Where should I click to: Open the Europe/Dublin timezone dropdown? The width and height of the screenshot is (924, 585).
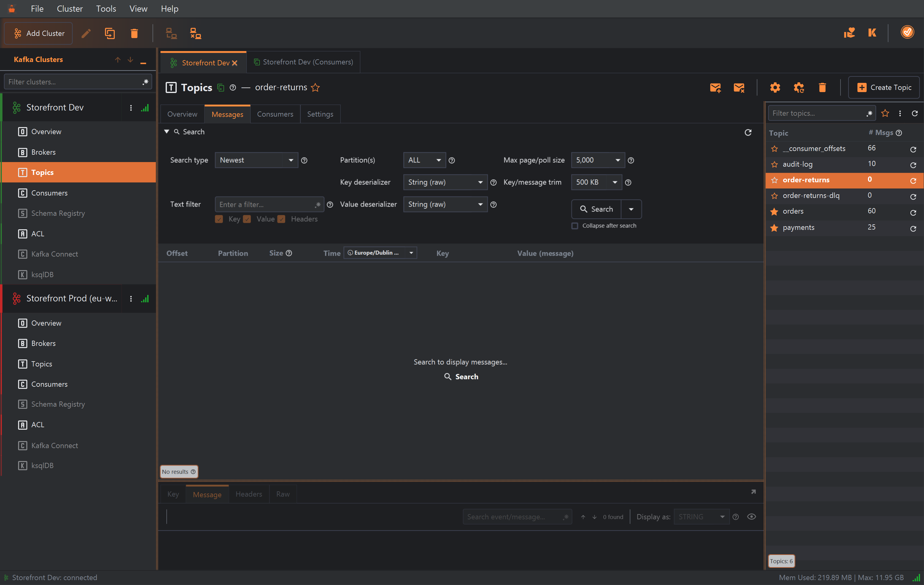[380, 253]
